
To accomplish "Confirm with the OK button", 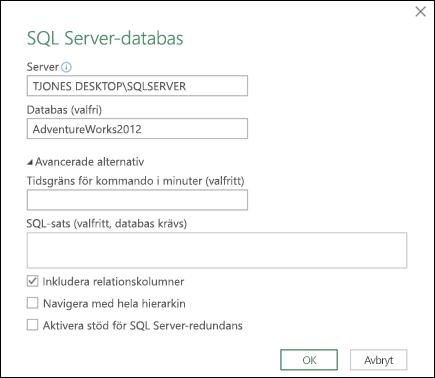I will [309, 360].
